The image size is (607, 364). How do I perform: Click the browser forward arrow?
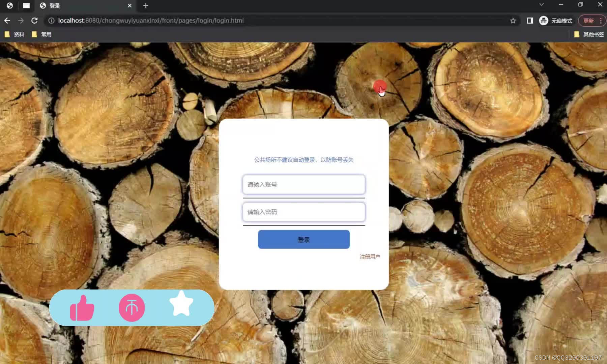(x=21, y=21)
